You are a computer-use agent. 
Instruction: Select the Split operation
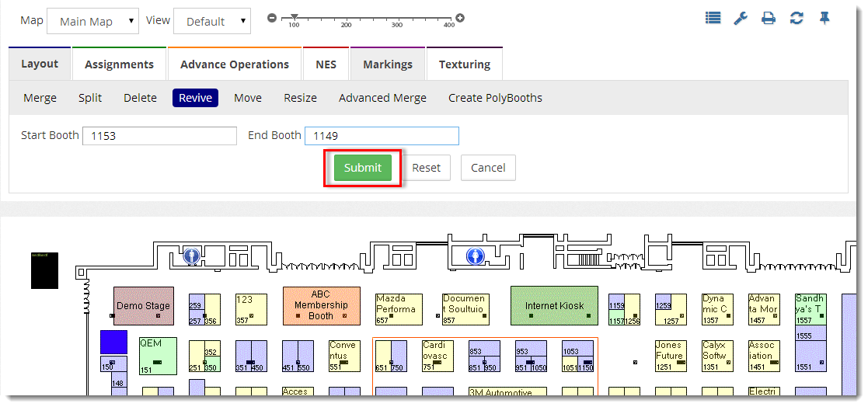pyautogui.click(x=90, y=98)
